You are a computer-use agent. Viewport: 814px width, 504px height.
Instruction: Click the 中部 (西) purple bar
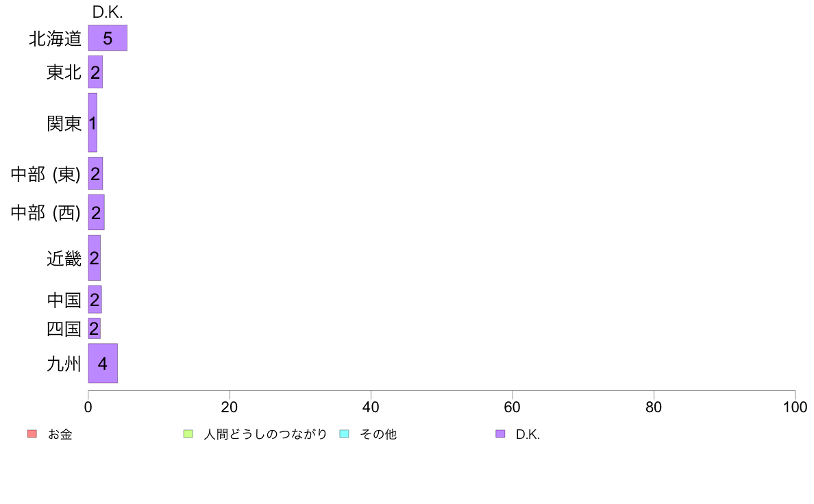(96, 212)
